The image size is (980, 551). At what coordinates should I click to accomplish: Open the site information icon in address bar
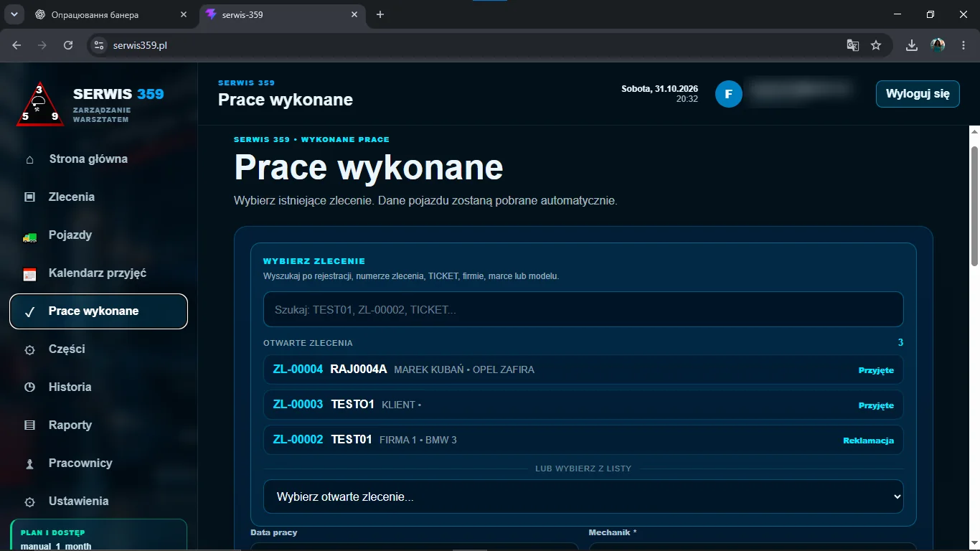[100, 45]
